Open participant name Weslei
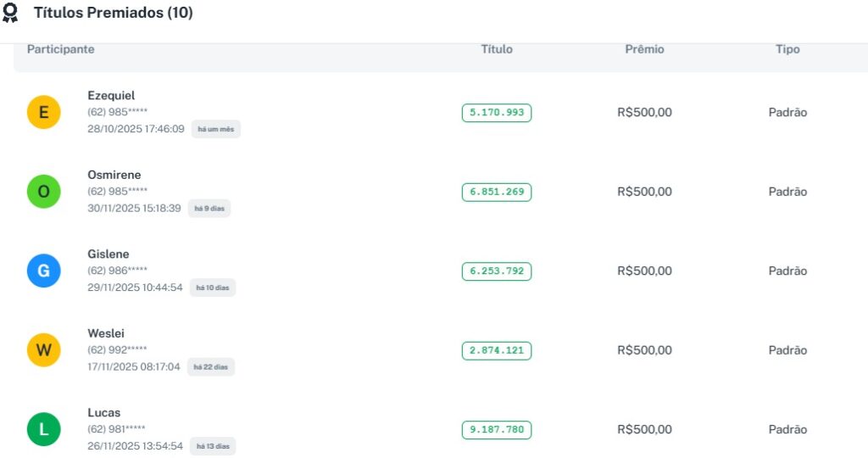The width and height of the screenshot is (868, 458). pos(106,333)
